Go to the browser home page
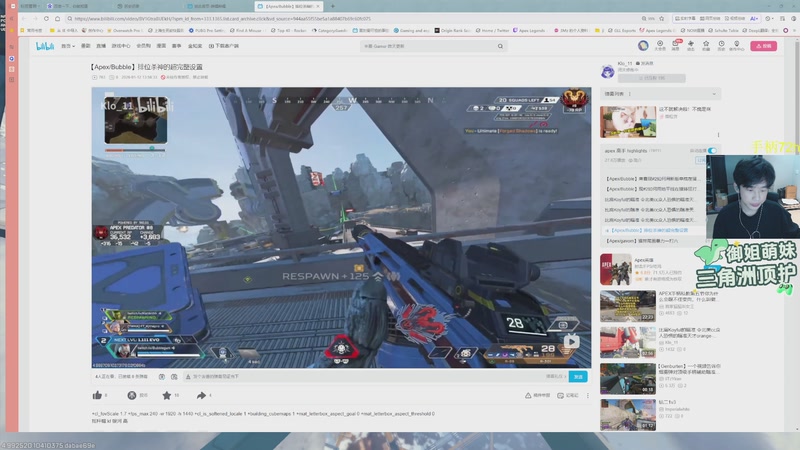Viewport: 800px width, 450px height. click(x=58, y=18)
